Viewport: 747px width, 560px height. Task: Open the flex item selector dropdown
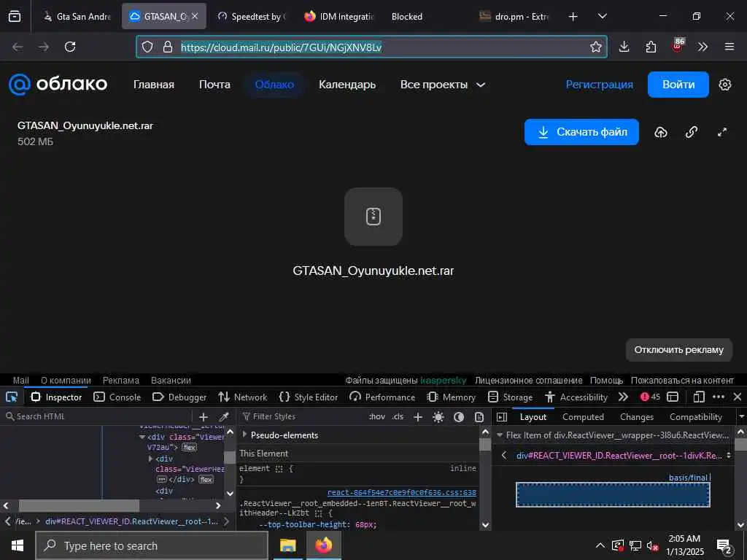point(729,456)
